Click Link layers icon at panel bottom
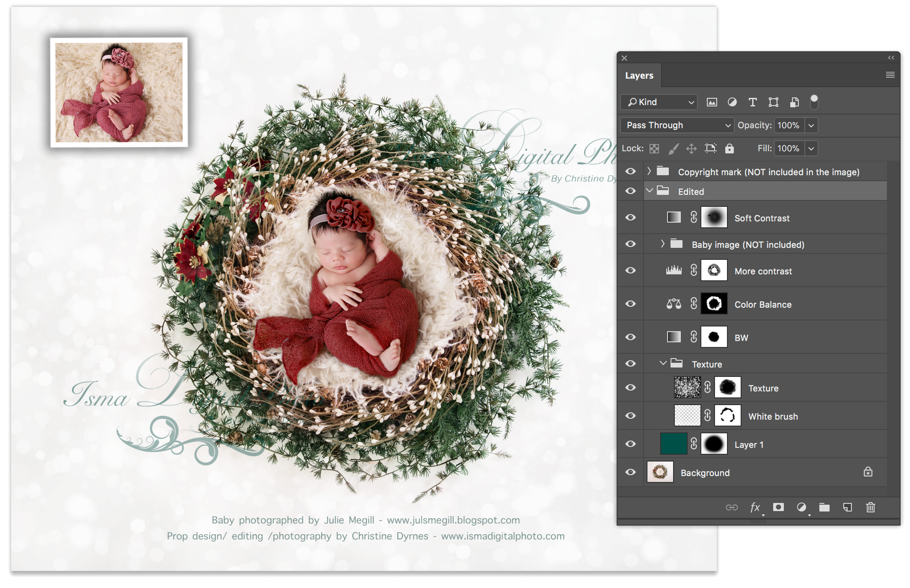Viewport: 910px width, 588px height. (732, 507)
